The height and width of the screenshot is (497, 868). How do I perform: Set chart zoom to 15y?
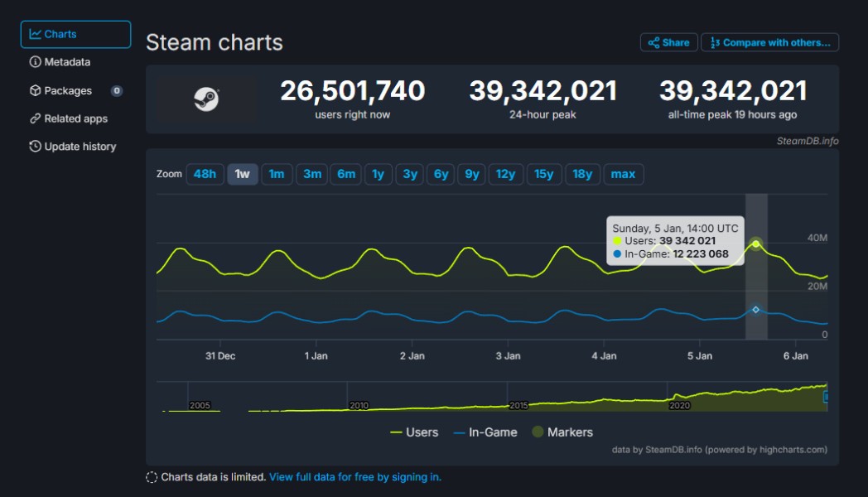(543, 174)
